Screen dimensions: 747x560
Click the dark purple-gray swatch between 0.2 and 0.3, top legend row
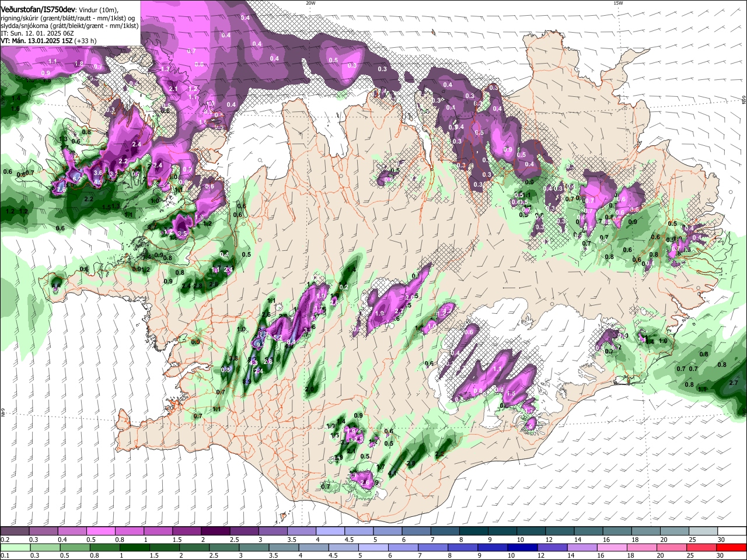point(15,531)
